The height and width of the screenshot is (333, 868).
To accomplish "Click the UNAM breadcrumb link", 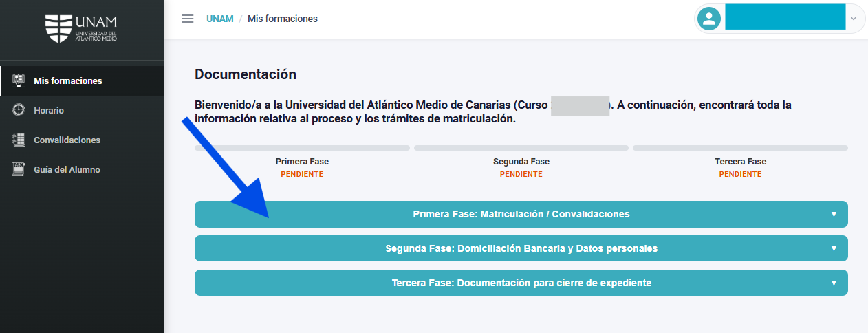I will (220, 19).
